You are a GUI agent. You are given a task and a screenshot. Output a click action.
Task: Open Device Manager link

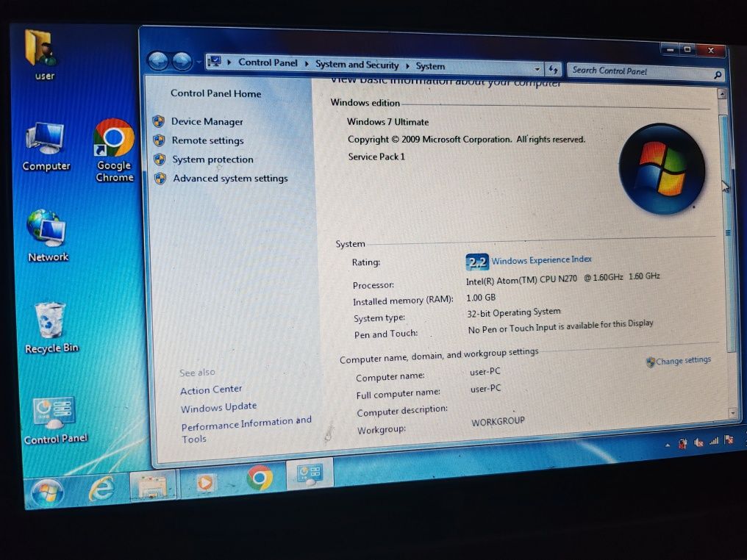pyautogui.click(x=207, y=122)
